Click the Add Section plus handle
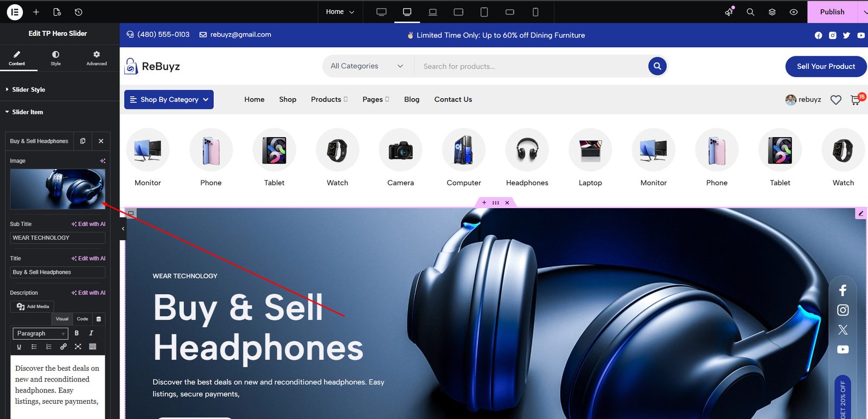This screenshot has width=868, height=419. (x=484, y=203)
